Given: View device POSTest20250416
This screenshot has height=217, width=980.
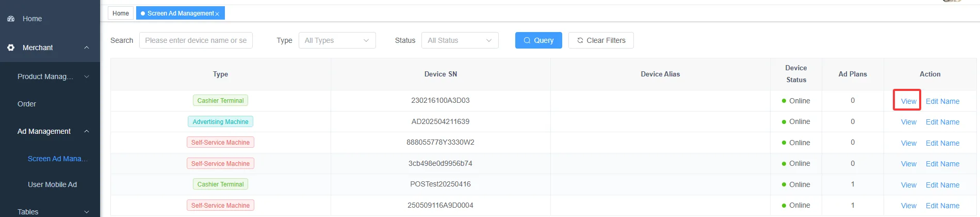Looking at the screenshot, I should pyautogui.click(x=908, y=185).
